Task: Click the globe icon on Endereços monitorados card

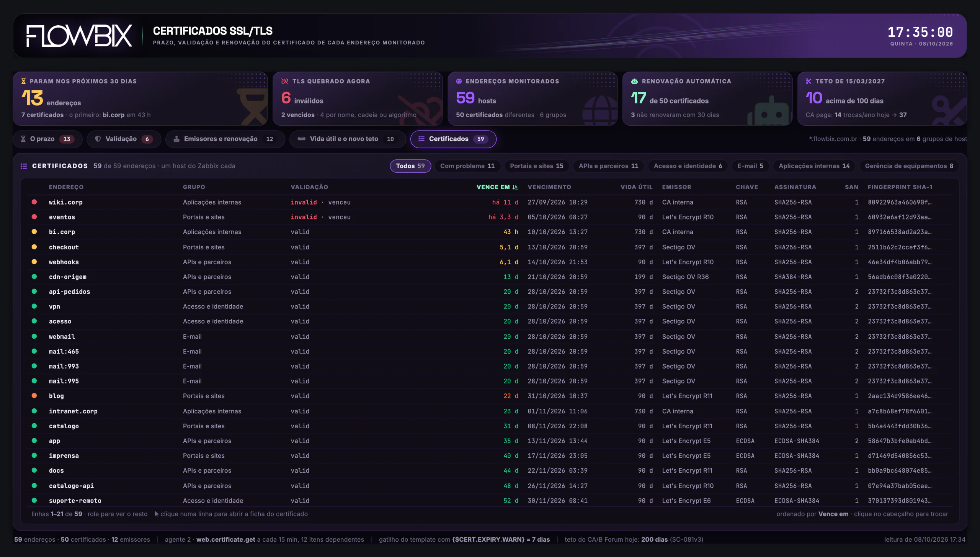Action: pyautogui.click(x=459, y=81)
